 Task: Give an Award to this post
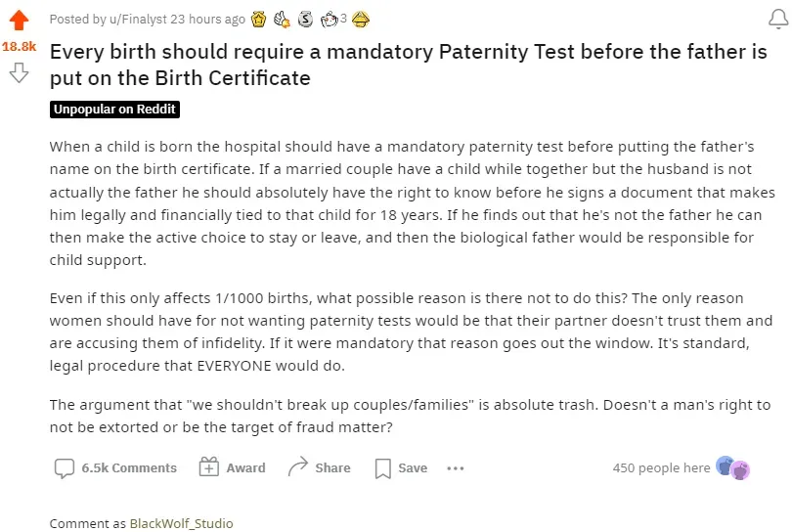click(x=232, y=467)
